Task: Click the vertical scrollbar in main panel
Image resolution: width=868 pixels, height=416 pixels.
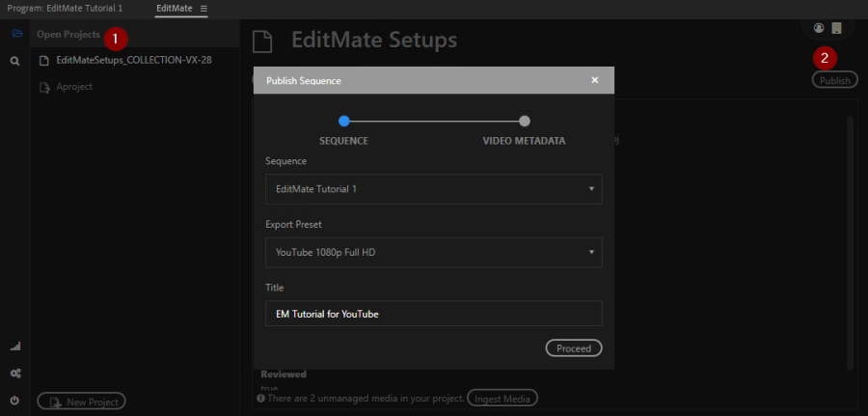Action: tap(851, 242)
